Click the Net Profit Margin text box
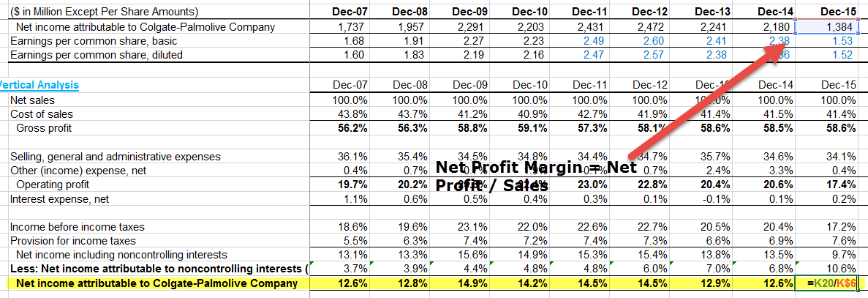 [x=536, y=176]
